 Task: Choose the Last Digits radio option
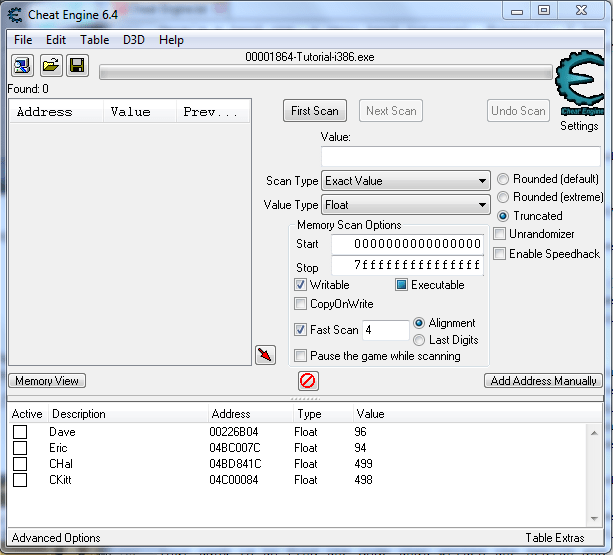[419, 340]
